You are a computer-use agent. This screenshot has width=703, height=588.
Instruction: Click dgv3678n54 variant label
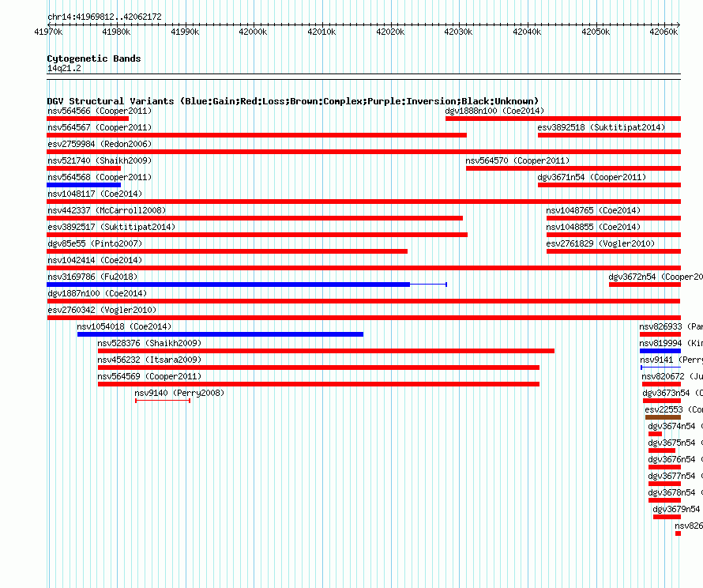[x=675, y=492]
